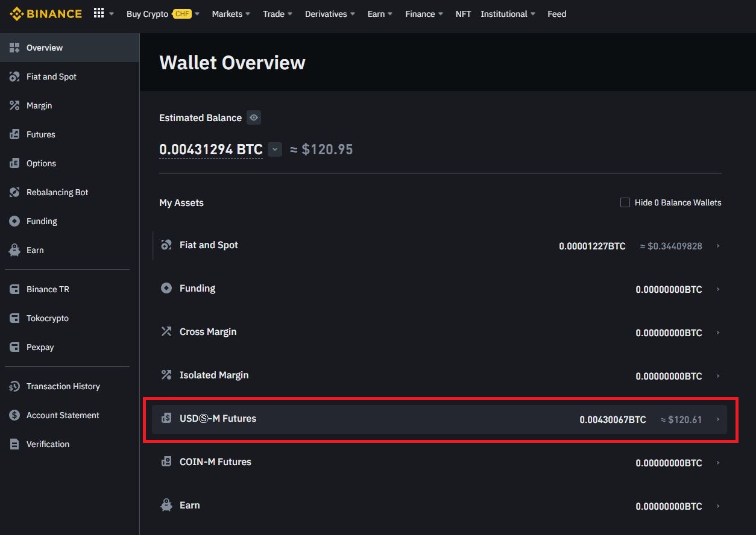
Task: Click the Account Statement sidebar icon
Action: click(x=14, y=415)
